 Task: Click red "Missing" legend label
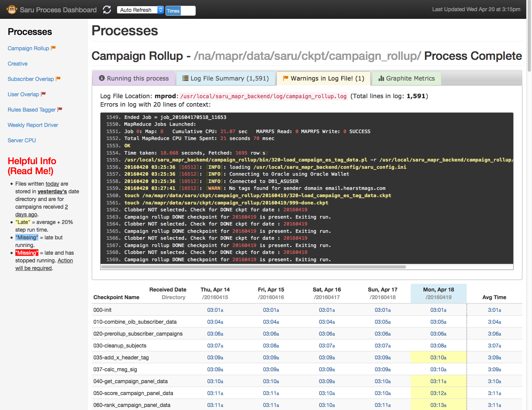click(x=27, y=253)
